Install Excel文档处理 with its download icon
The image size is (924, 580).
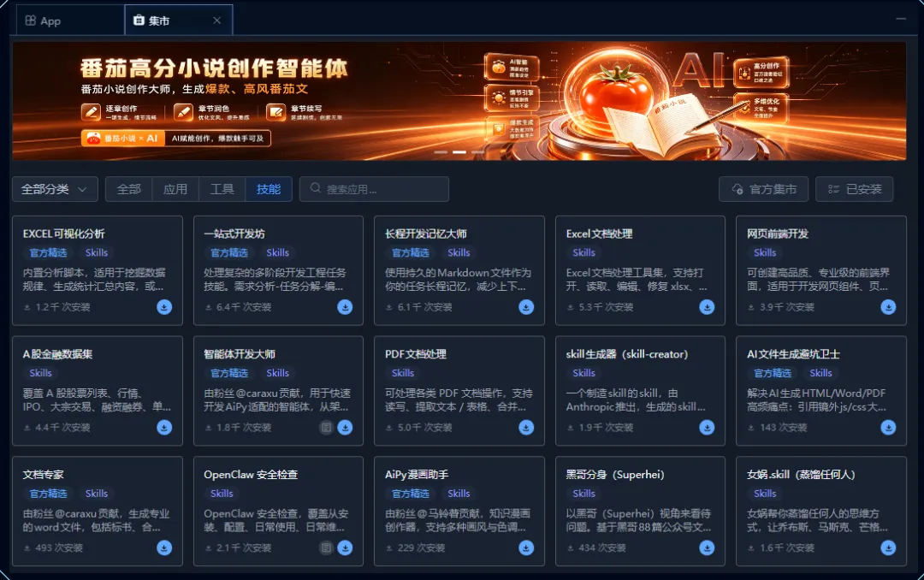707,307
